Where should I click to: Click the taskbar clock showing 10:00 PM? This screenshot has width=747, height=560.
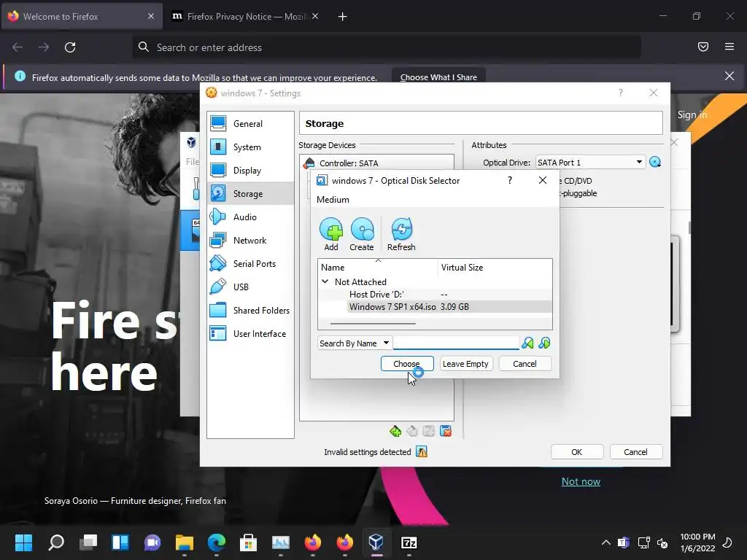point(697,542)
